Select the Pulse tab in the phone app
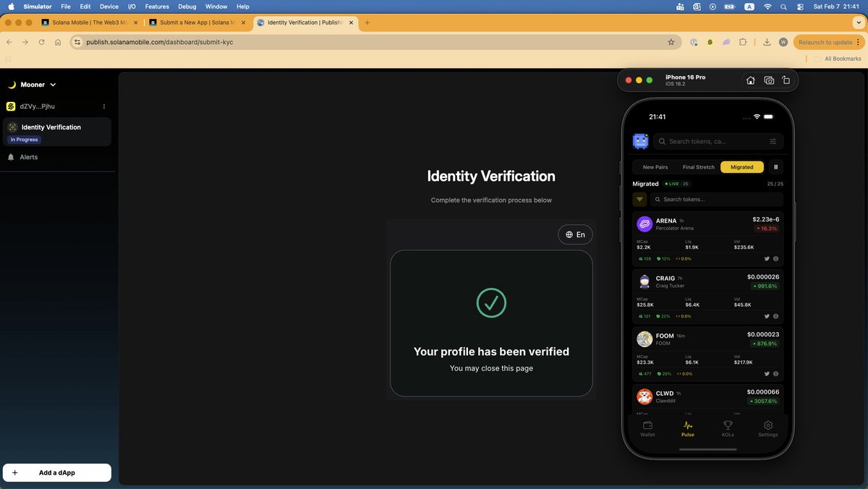Image resolution: width=868 pixels, height=489 pixels. click(688, 429)
